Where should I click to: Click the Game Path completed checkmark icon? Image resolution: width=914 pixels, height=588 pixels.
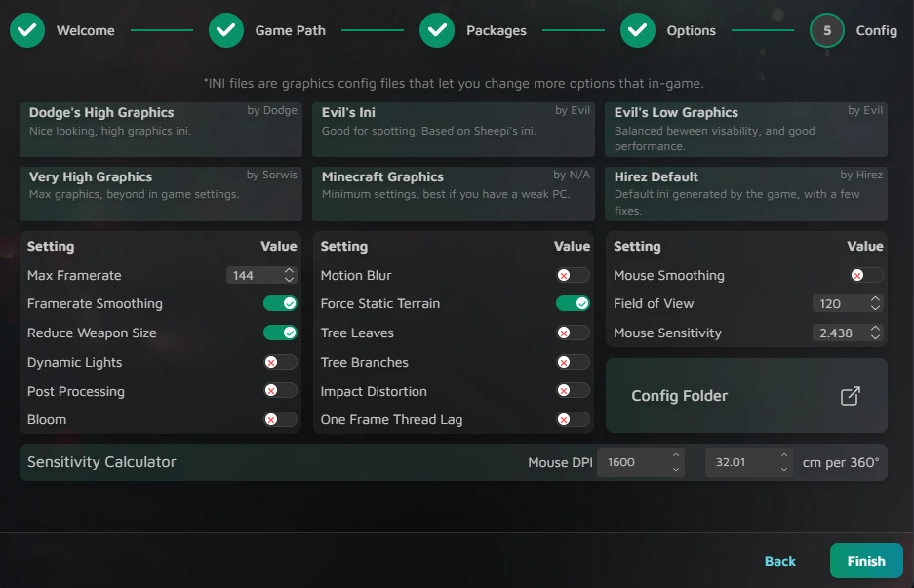(x=225, y=30)
